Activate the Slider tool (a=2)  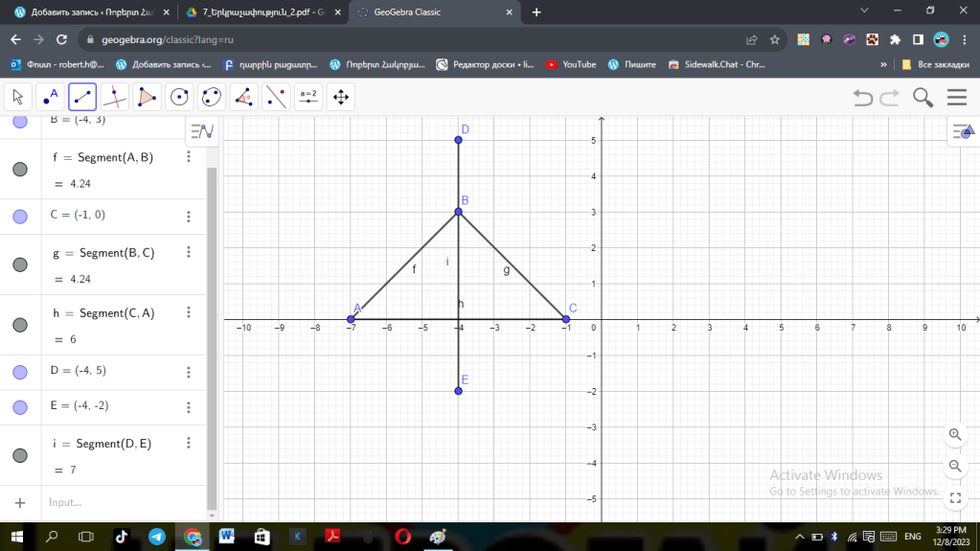coord(308,97)
